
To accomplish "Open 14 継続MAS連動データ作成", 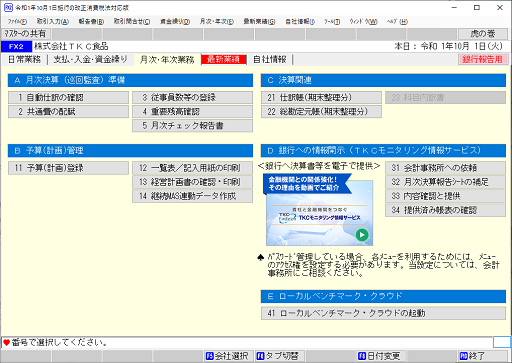I will pos(192,196).
